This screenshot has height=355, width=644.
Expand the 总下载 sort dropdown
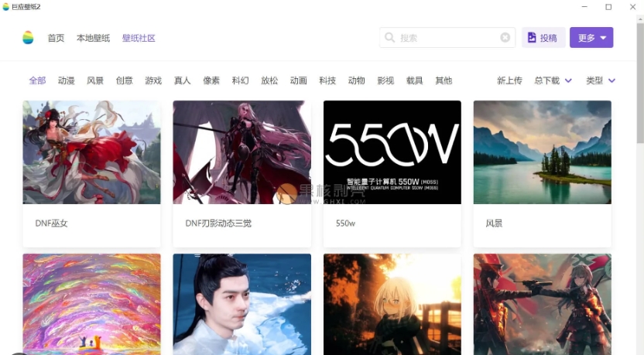pyautogui.click(x=568, y=80)
